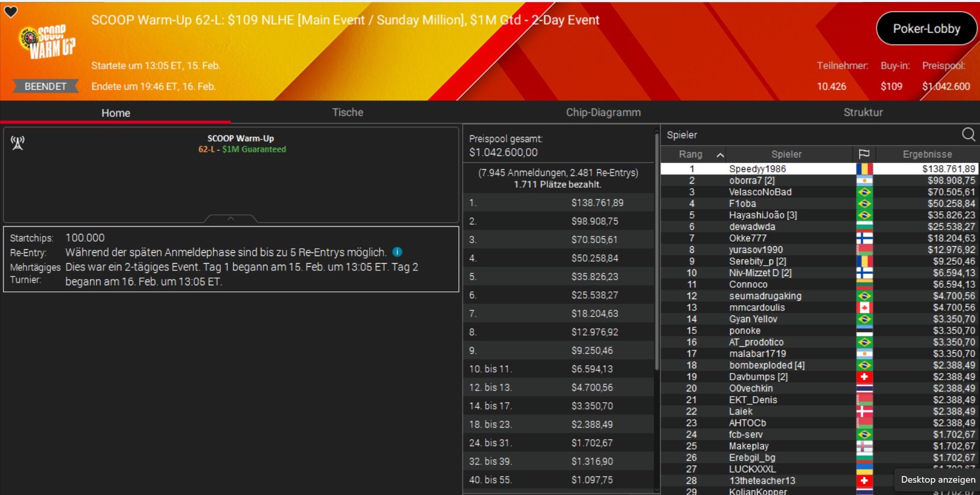Open the Struktur tab
The height and width of the screenshot is (495, 980).
[x=863, y=112]
